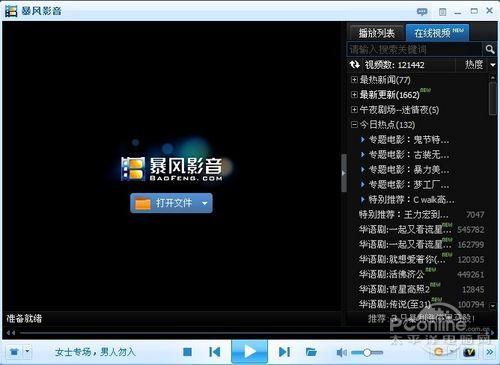The image size is (500, 365).
Task: Expand the 最新更新(1662) category
Action: (354, 95)
